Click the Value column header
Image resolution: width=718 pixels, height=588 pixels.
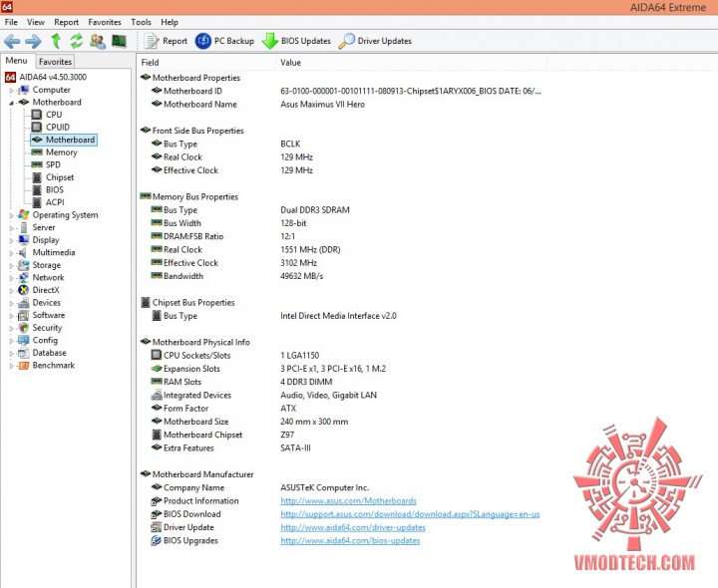tap(411, 62)
